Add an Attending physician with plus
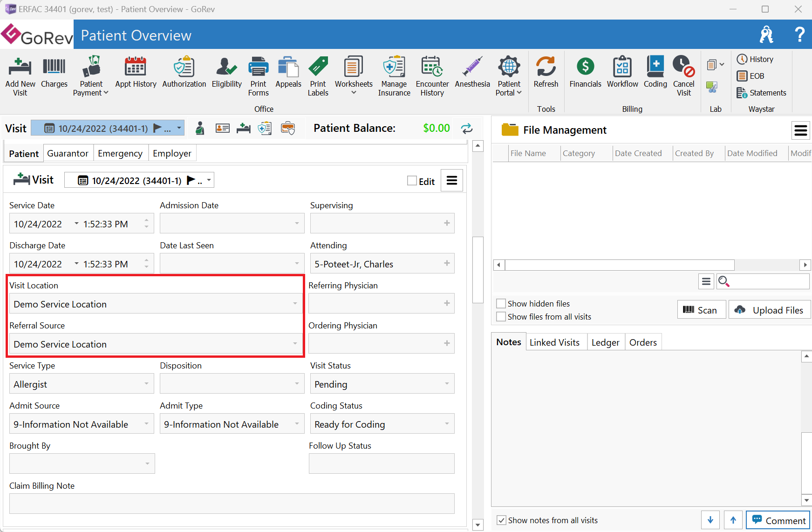 coord(447,263)
